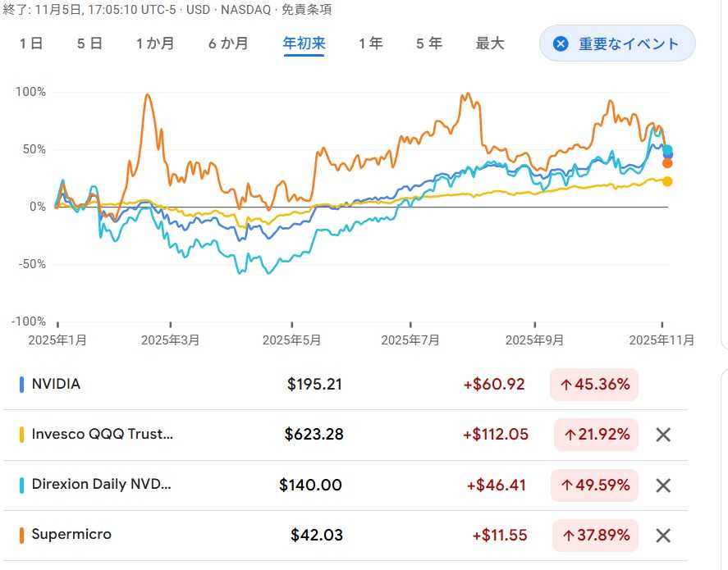Show the 1か月 chart range
Viewport: 728px width, 570px height.
coord(155,43)
